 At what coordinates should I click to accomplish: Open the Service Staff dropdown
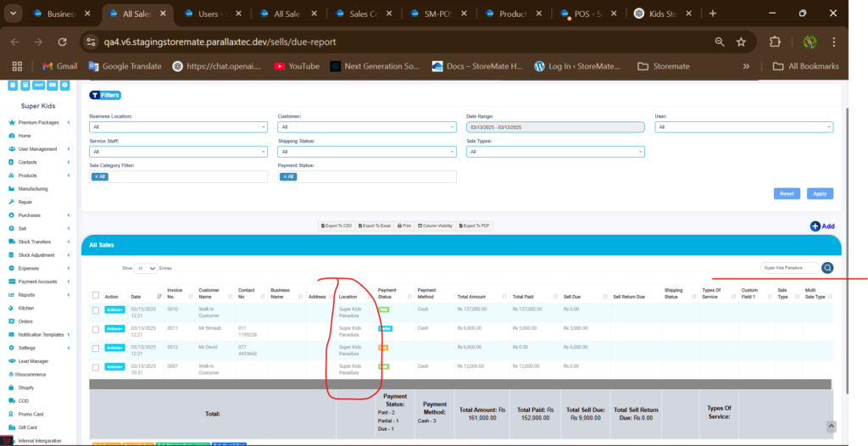(x=178, y=151)
